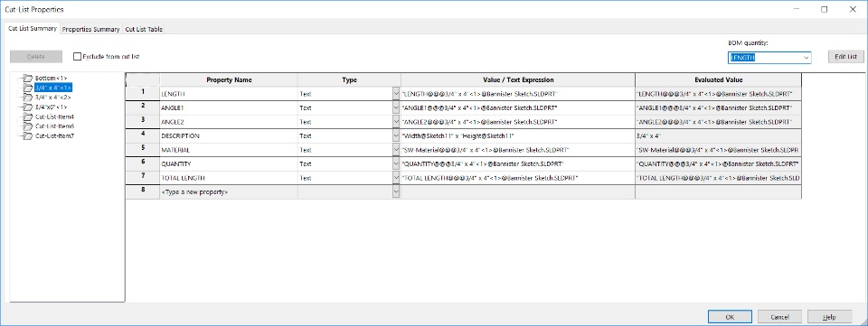Screen dimensions: 868x326
Task: Click the SW-Material value expression cell
Action: tap(518, 150)
